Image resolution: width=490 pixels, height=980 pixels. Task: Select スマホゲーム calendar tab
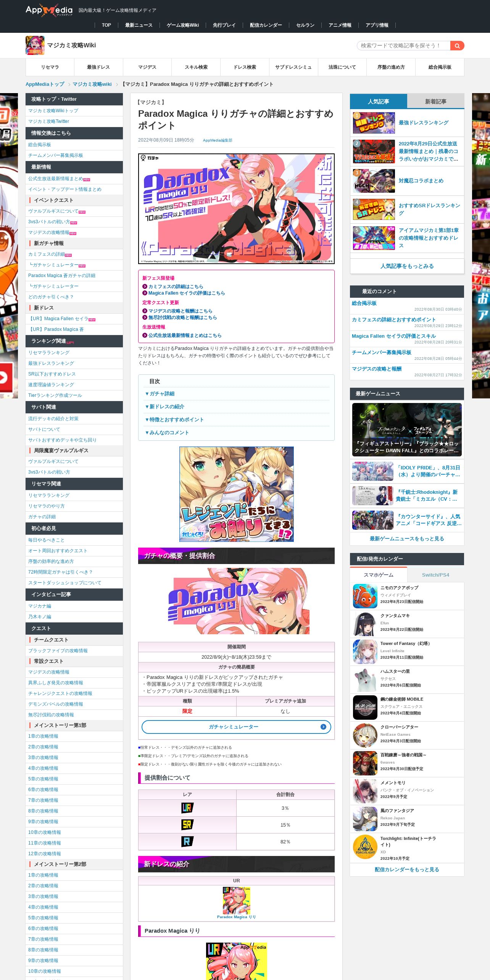click(x=379, y=575)
